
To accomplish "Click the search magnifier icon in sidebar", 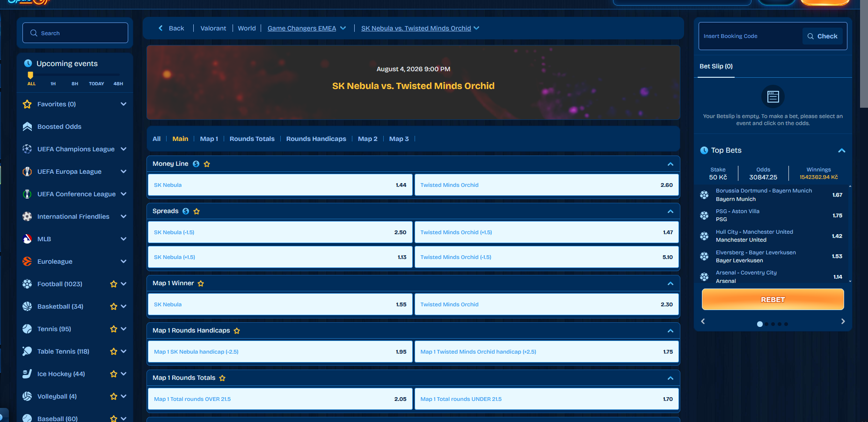I will [x=34, y=33].
